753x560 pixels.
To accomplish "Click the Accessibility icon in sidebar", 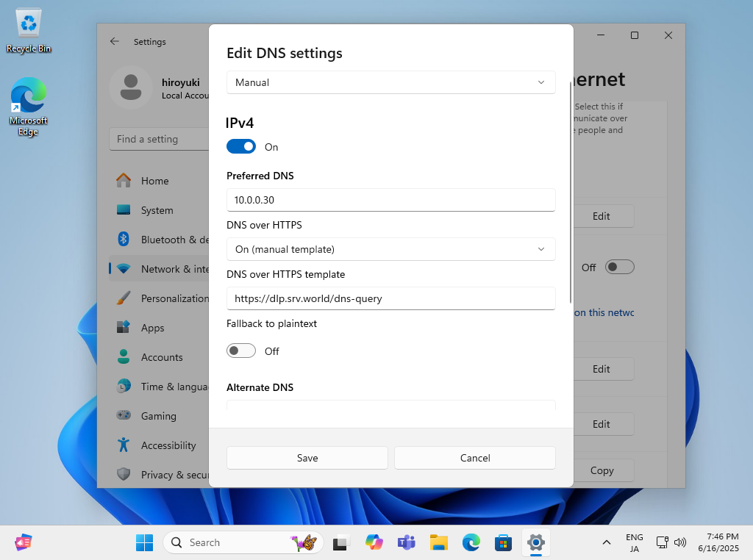I will pyautogui.click(x=124, y=445).
